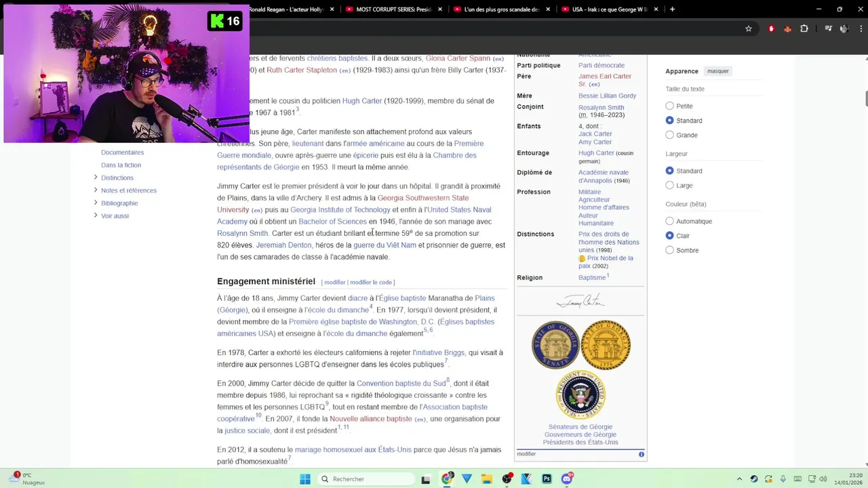Select Clair color mode
This screenshot has height=488, width=868.
[670, 236]
